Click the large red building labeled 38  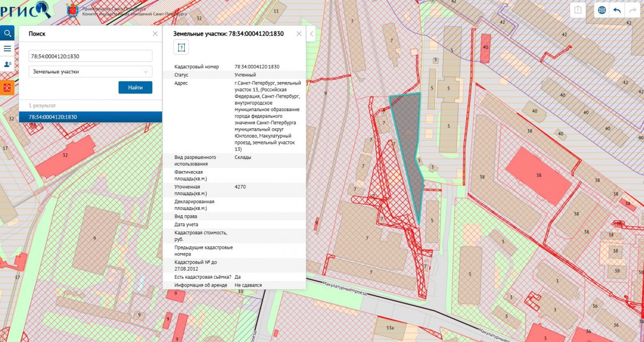pos(539,176)
